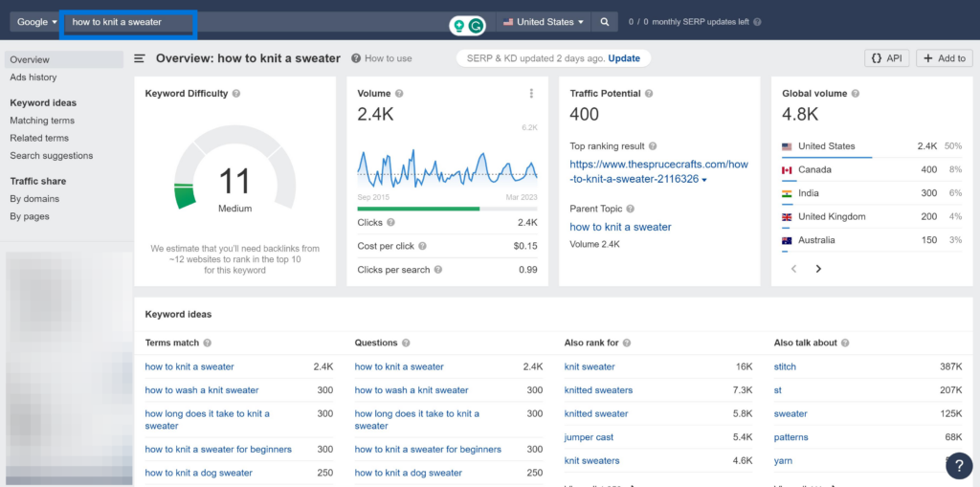980x487 pixels.
Task: Click the Keyword Difficulty help icon
Action: (236, 94)
